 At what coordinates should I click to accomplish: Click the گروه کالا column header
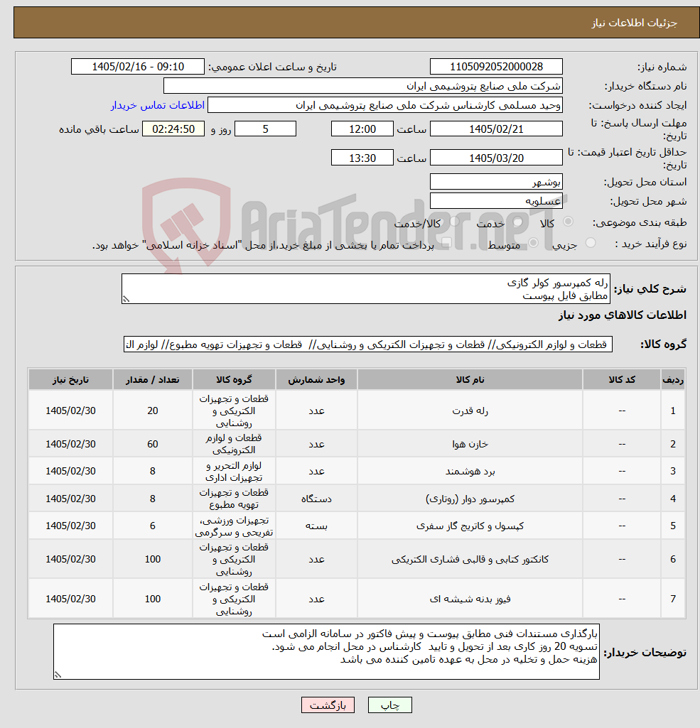[234, 380]
